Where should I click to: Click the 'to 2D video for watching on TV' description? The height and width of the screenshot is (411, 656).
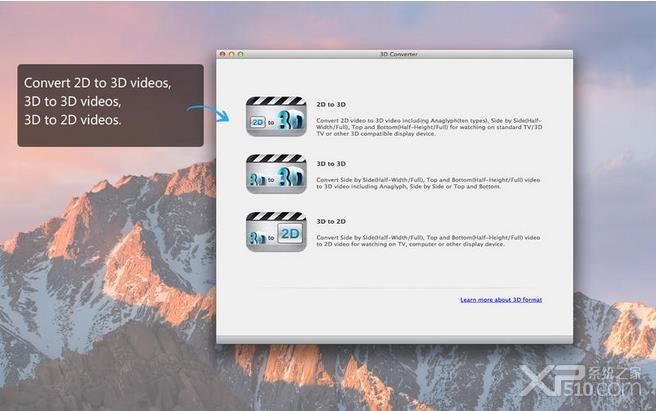pos(410,244)
